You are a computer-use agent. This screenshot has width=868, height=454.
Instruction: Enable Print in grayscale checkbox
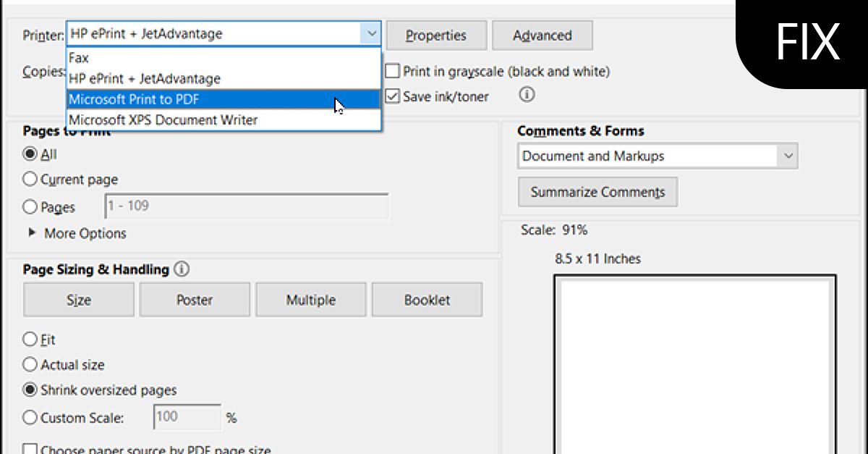[393, 72]
